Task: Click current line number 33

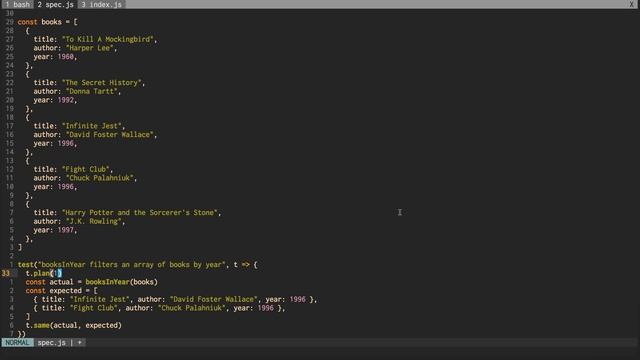Action: coord(6,273)
